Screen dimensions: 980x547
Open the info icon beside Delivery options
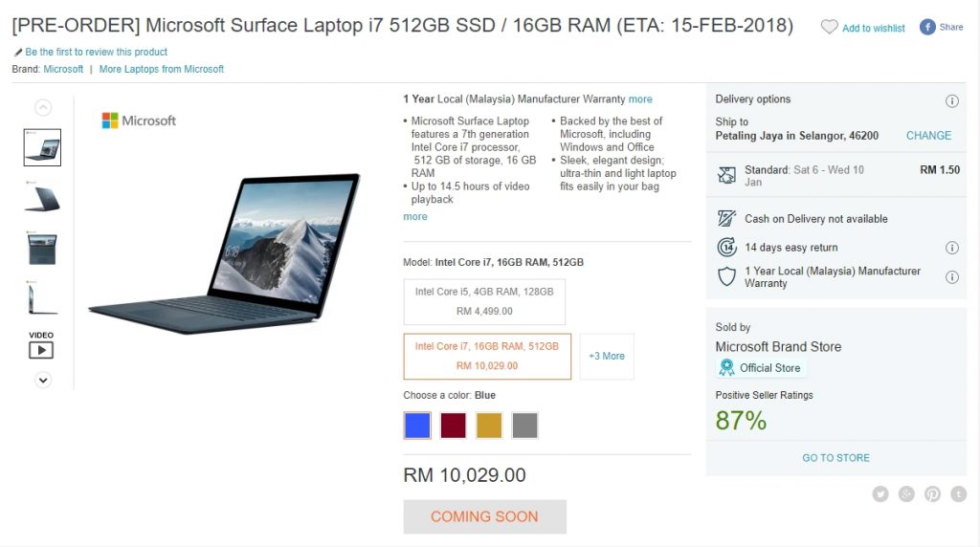coord(952,101)
